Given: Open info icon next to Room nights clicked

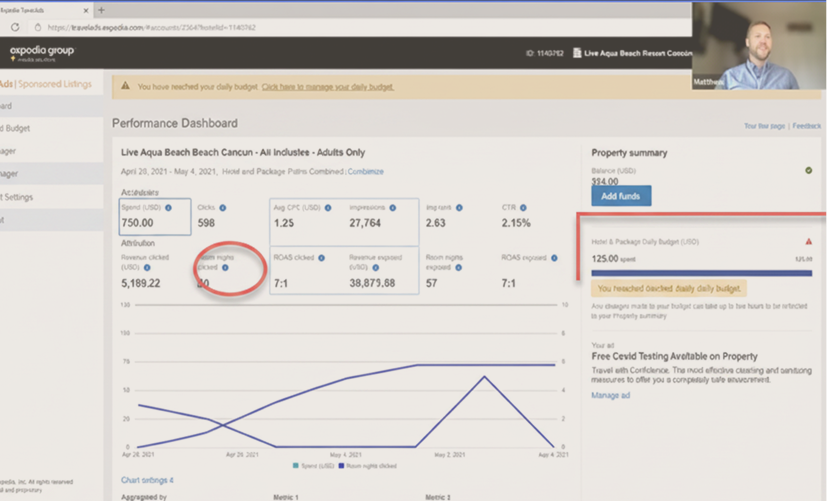Looking at the screenshot, I should (225, 268).
